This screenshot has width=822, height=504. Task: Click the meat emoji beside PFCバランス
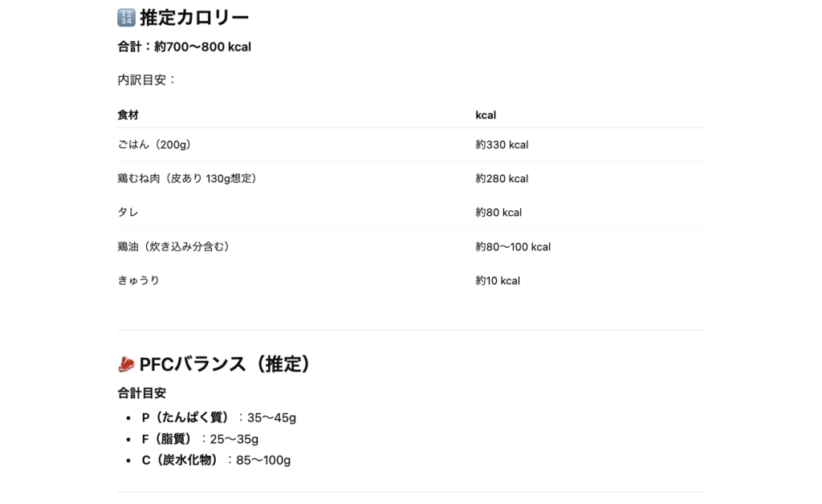click(126, 364)
